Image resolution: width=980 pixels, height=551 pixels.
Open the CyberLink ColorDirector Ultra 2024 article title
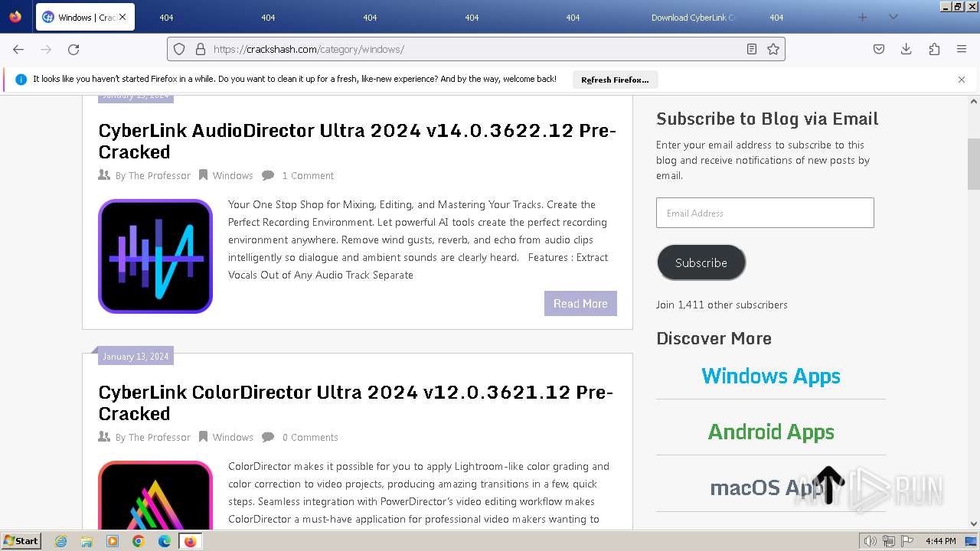(x=355, y=403)
